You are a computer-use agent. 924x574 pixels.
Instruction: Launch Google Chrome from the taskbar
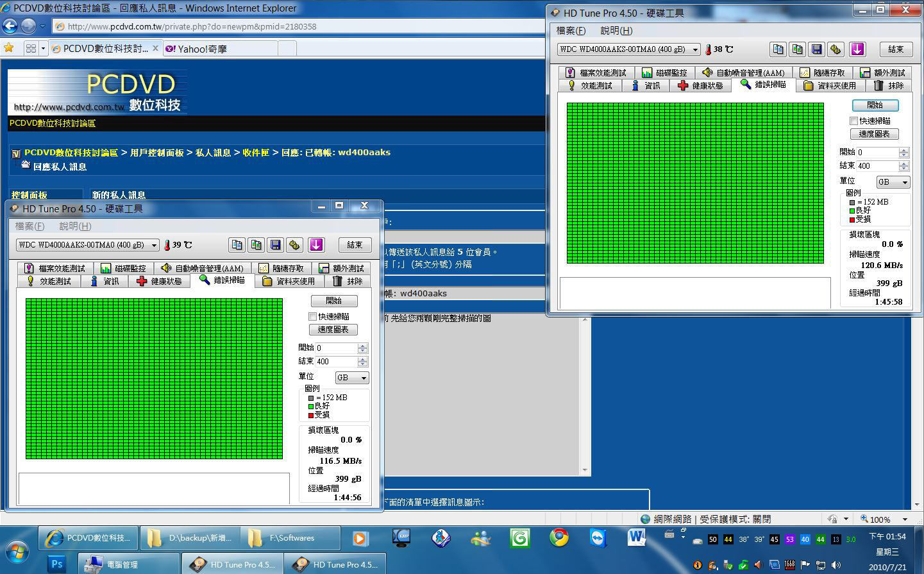(559, 538)
